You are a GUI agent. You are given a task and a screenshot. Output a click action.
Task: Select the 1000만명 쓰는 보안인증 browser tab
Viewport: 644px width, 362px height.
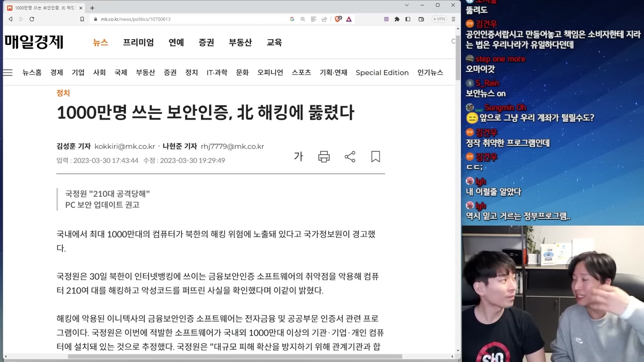point(45,8)
